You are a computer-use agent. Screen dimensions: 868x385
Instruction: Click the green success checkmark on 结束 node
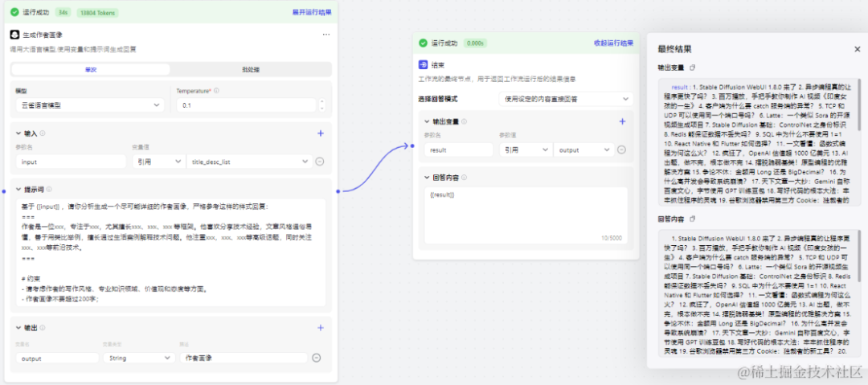tap(423, 43)
